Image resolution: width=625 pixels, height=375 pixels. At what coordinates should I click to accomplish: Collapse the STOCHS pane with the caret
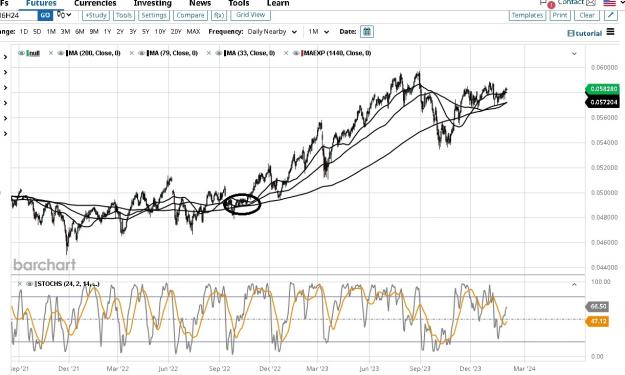click(574, 285)
